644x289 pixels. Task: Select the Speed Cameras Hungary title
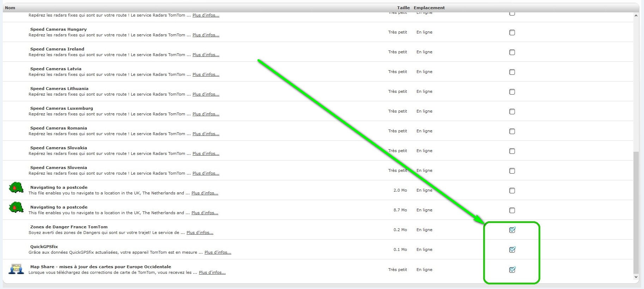(59, 29)
